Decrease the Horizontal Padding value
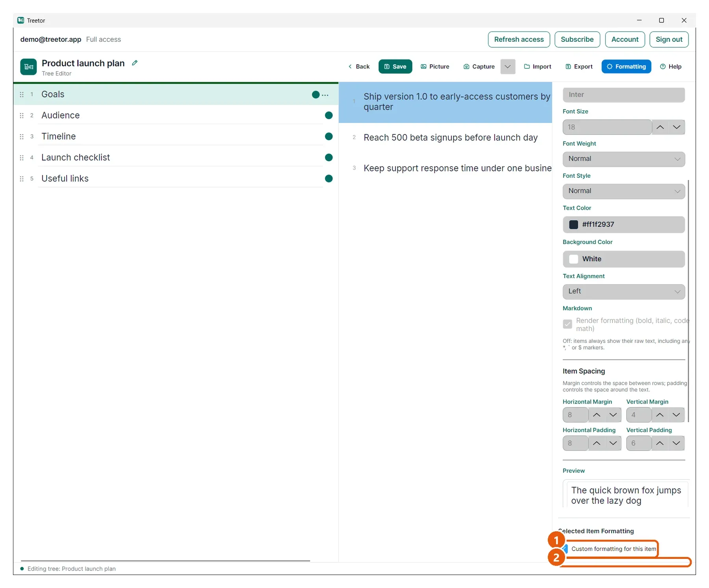This screenshot has height=588, width=709. click(613, 443)
